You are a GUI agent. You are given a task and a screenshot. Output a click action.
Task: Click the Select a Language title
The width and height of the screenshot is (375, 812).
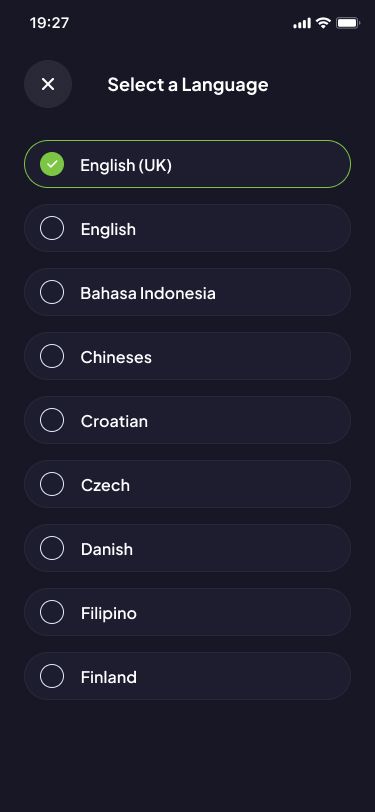[x=188, y=84]
